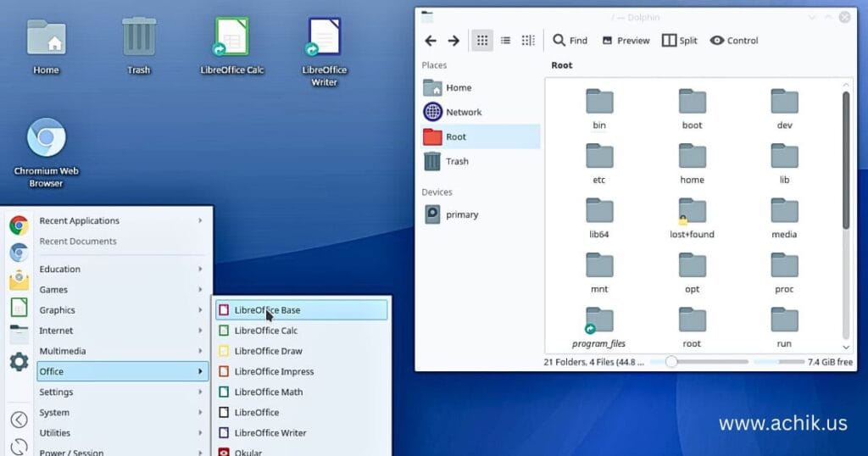Open Recent Documents menu entry
The image size is (868, 456).
tap(122, 242)
